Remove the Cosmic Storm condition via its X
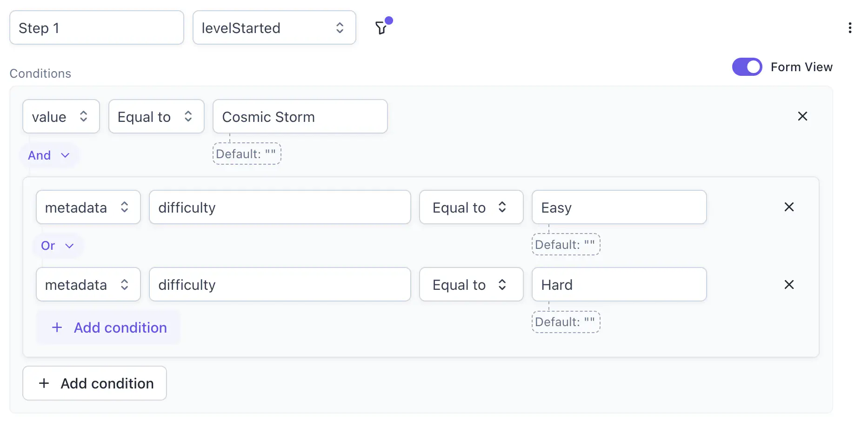The width and height of the screenshot is (868, 428). click(x=802, y=116)
